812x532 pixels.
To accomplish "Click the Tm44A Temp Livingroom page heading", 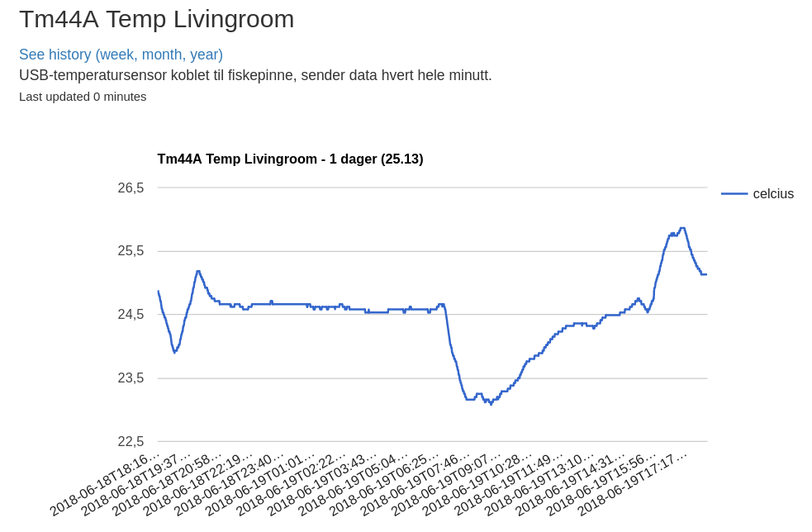I will coord(156,19).
